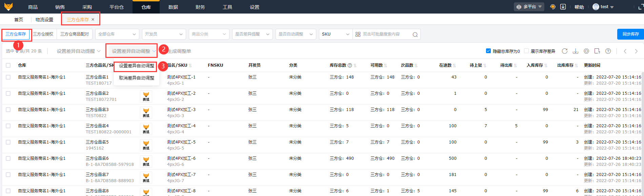Click the 帮助 link

click(579, 7)
